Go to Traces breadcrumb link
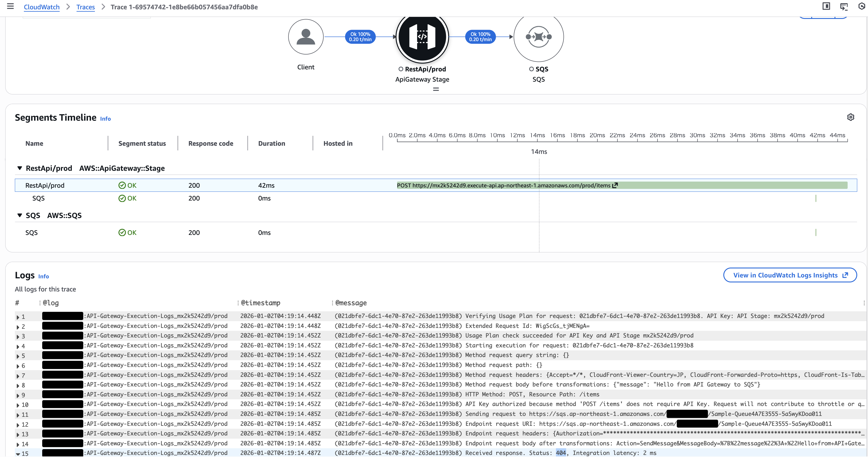868x457 pixels. click(x=86, y=7)
